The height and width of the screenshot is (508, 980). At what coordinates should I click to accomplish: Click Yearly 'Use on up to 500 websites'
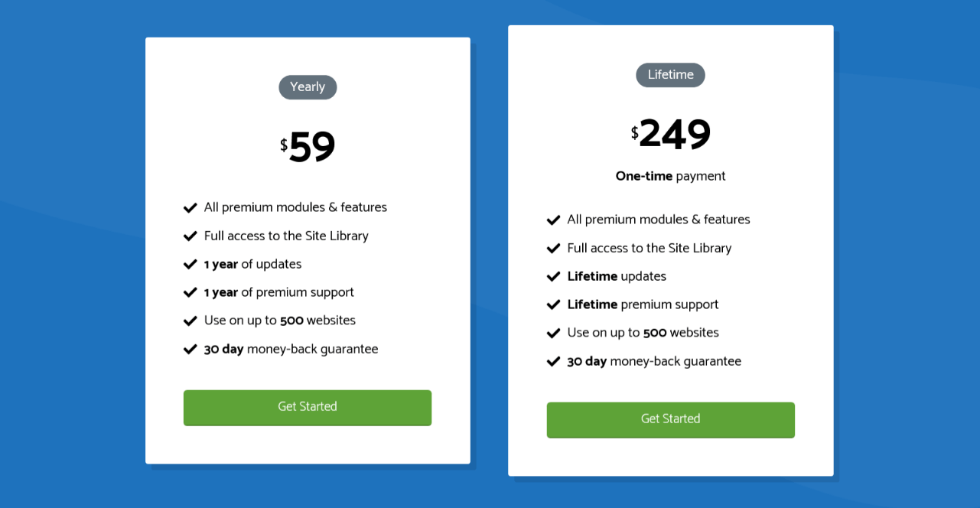point(280,321)
